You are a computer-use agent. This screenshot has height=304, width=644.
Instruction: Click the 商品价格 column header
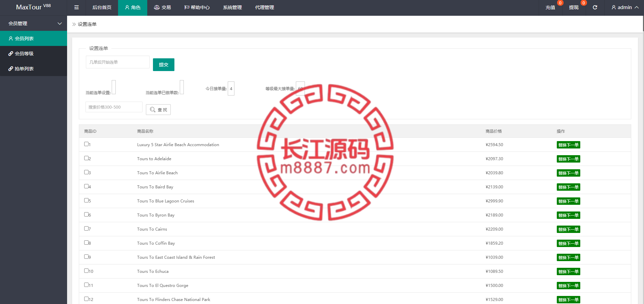493,131
